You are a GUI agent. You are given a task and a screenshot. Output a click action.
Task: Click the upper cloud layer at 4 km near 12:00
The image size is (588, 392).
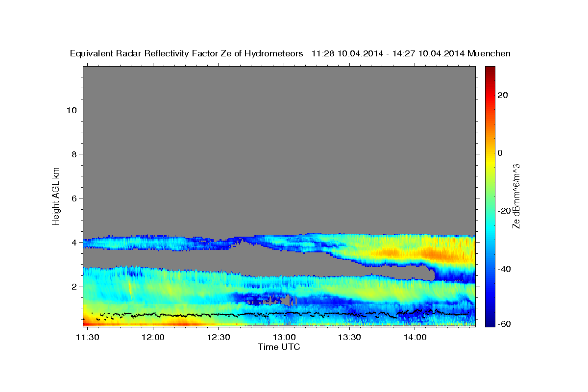pyautogui.click(x=153, y=243)
